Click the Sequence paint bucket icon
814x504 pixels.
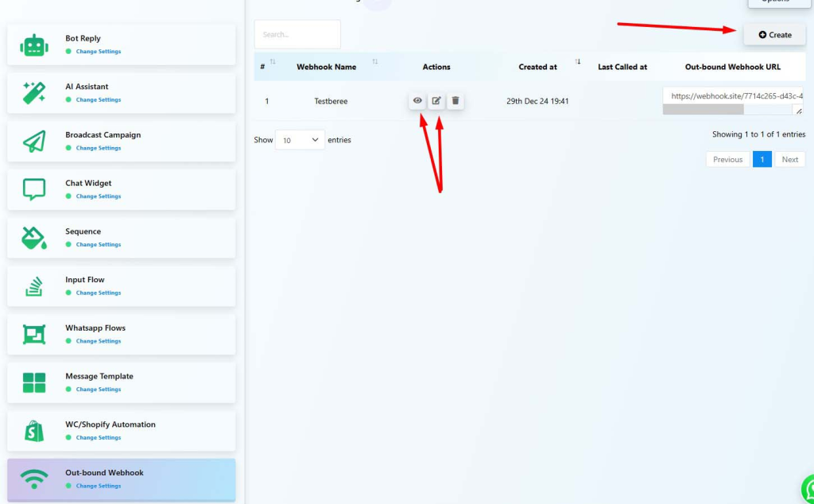34,238
